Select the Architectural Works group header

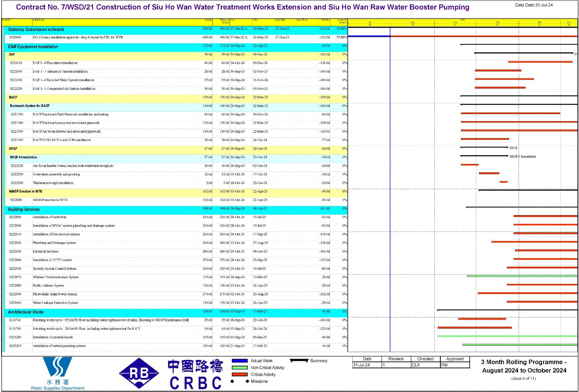175,312
